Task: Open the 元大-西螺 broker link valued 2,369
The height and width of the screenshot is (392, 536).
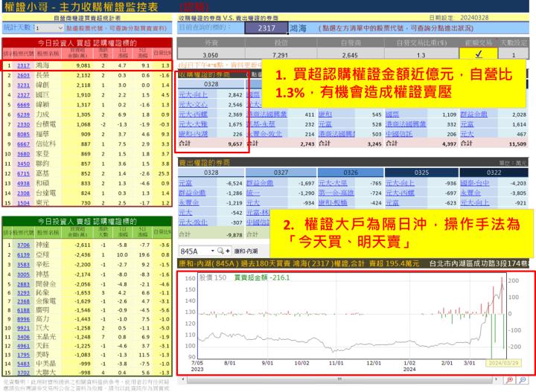Action: (193, 115)
